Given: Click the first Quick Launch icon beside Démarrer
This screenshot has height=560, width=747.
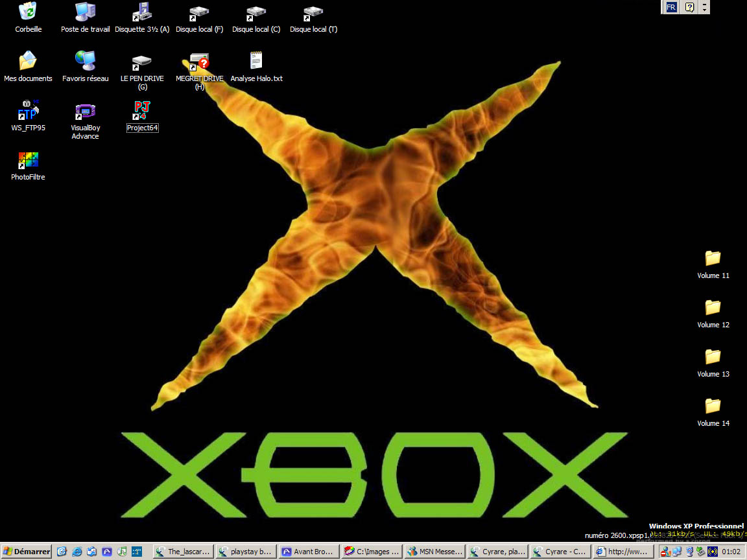Looking at the screenshot, I should coord(62,552).
